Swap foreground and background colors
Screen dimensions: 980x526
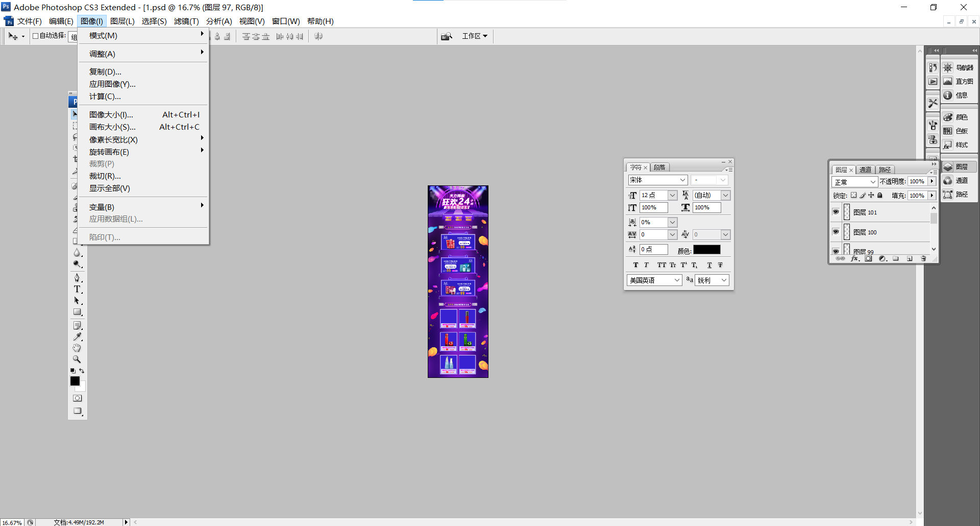point(82,371)
